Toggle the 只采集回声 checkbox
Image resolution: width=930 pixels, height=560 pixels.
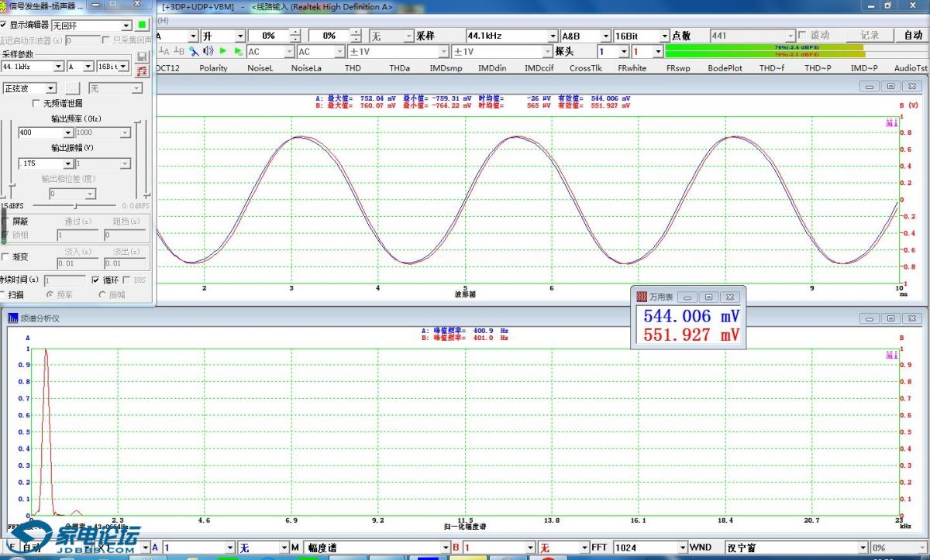coord(106,40)
